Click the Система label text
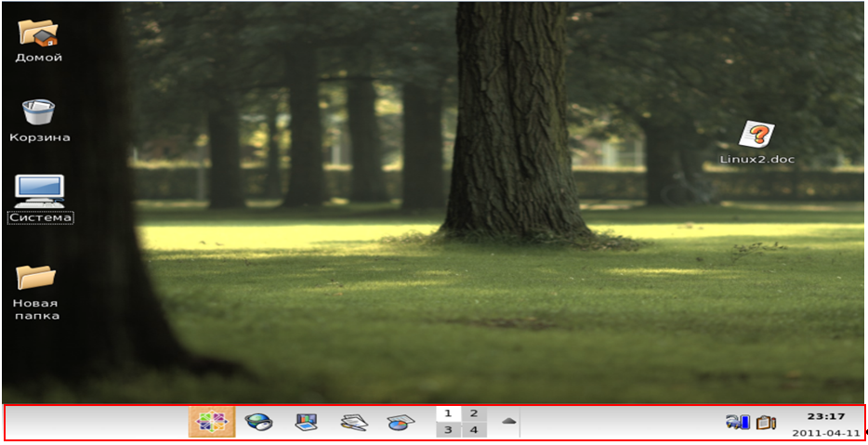 pyautogui.click(x=40, y=217)
